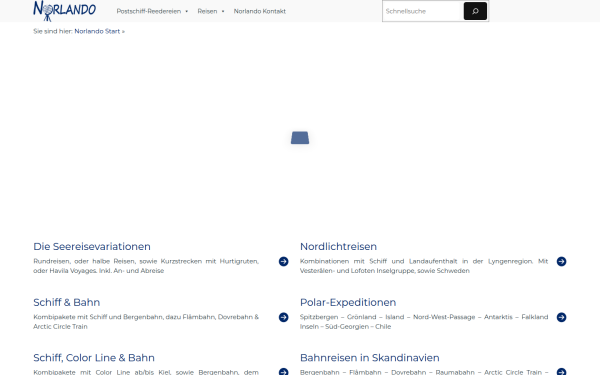Open arrow icon for Schiff, Color Line & Bahn
The width and height of the screenshot is (600, 375).
pyautogui.click(x=284, y=372)
